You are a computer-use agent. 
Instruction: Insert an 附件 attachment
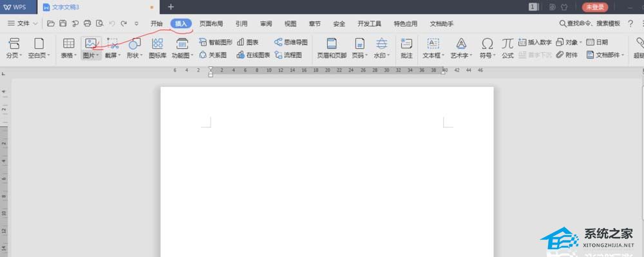click(x=567, y=55)
